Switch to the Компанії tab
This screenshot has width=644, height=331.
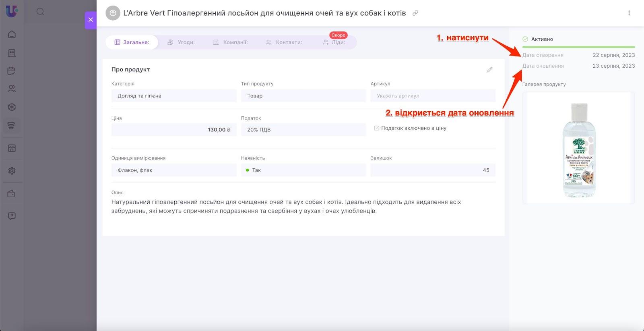(230, 42)
